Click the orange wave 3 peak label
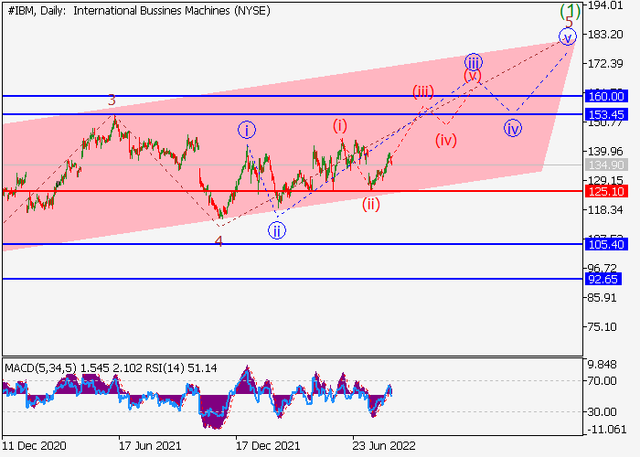Screen dimensions: 640x457 coord(112,100)
